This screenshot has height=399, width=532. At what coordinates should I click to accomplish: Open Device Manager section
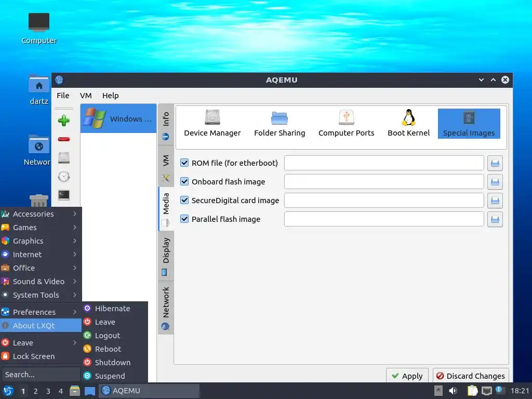(x=212, y=124)
